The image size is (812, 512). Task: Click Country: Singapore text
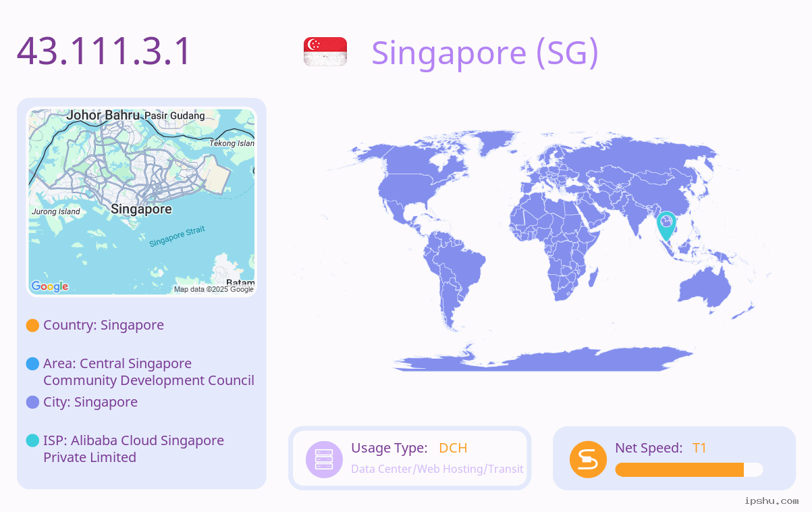[103, 325]
